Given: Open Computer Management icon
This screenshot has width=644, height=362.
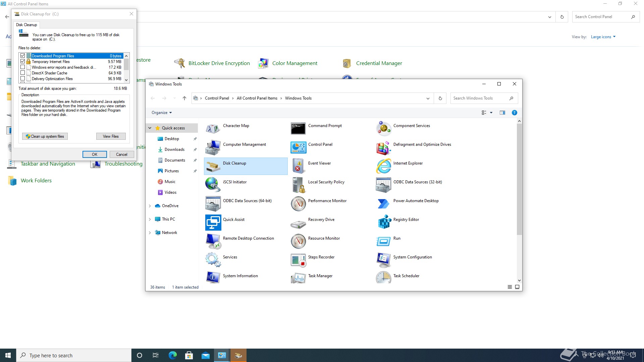Looking at the screenshot, I should (213, 147).
